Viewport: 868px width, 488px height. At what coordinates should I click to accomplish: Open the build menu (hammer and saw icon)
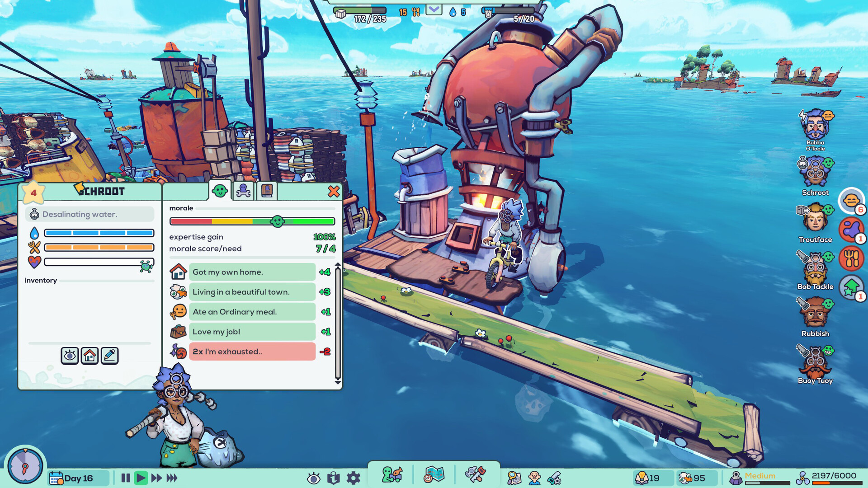[476, 475]
